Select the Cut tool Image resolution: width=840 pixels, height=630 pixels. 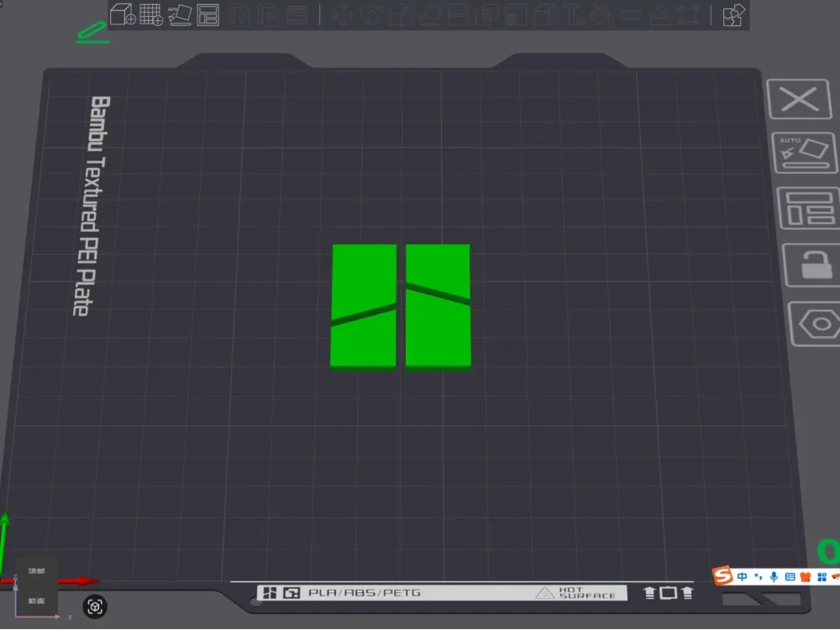[x=458, y=15]
